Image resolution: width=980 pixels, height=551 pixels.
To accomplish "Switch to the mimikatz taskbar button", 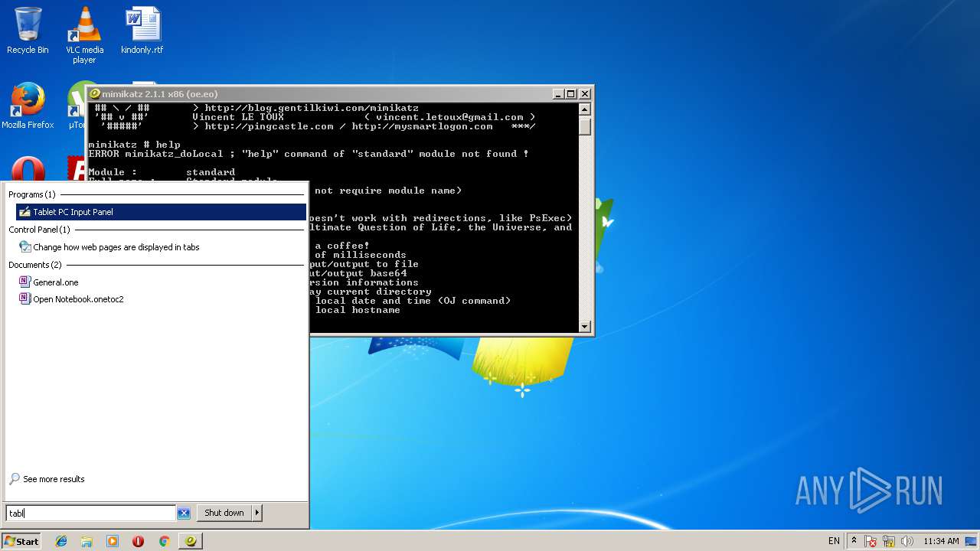I will pyautogui.click(x=191, y=541).
